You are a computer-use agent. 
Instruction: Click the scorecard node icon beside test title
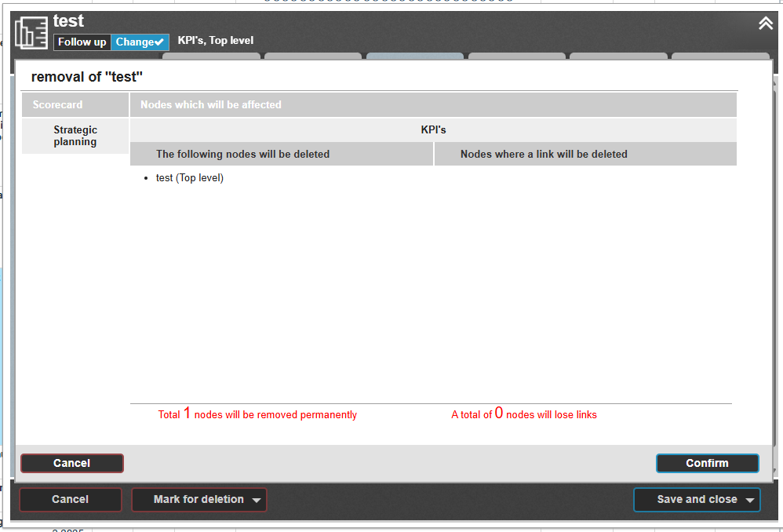coord(31,32)
